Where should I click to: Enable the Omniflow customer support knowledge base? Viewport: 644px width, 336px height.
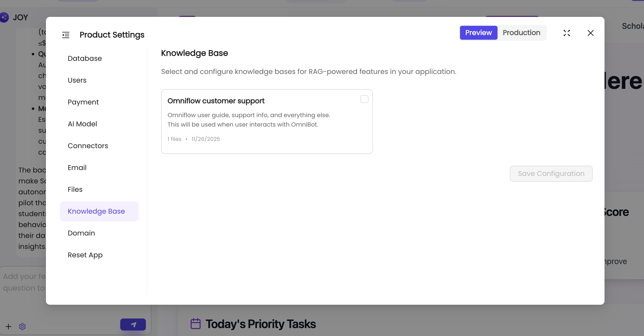tap(364, 99)
